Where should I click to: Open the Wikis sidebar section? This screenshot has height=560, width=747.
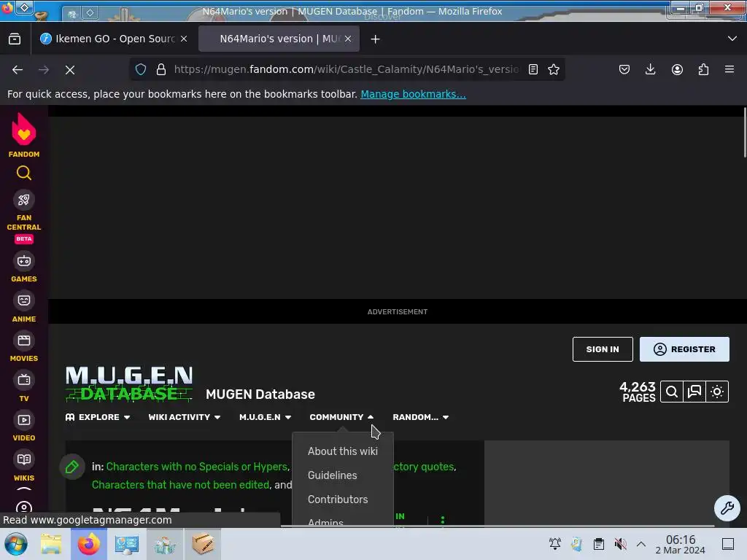[x=24, y=466]
